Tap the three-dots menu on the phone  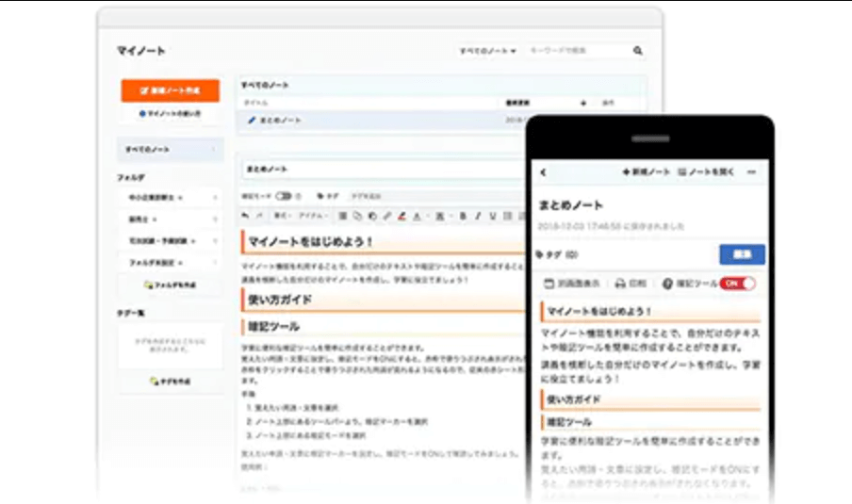click(751, 172)
